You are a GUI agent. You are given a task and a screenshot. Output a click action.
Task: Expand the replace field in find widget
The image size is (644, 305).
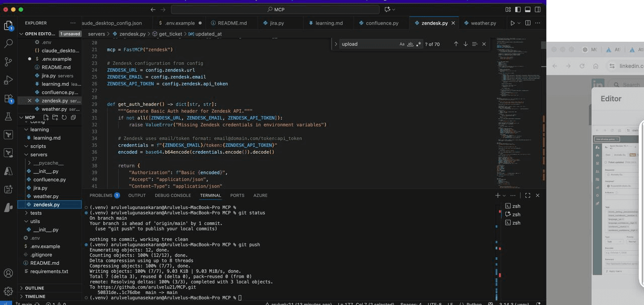coord(336,44)
